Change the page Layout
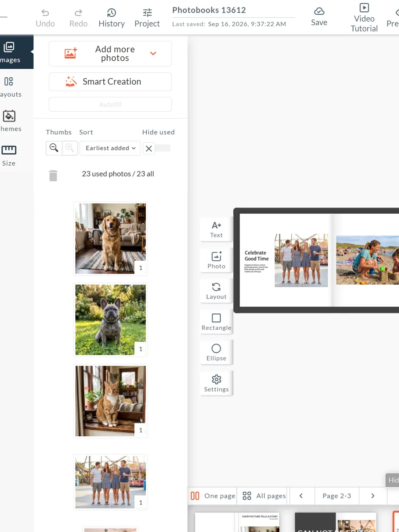 (216, 291)
